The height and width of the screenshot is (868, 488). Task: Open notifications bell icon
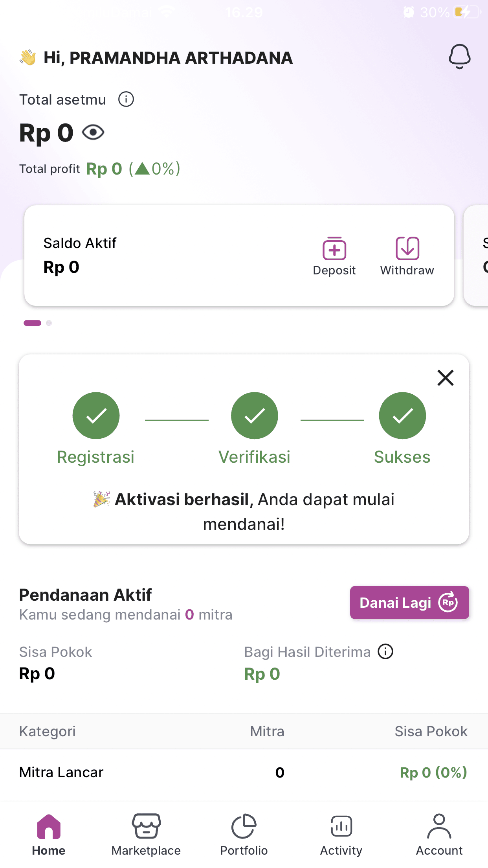click(459, 57)
